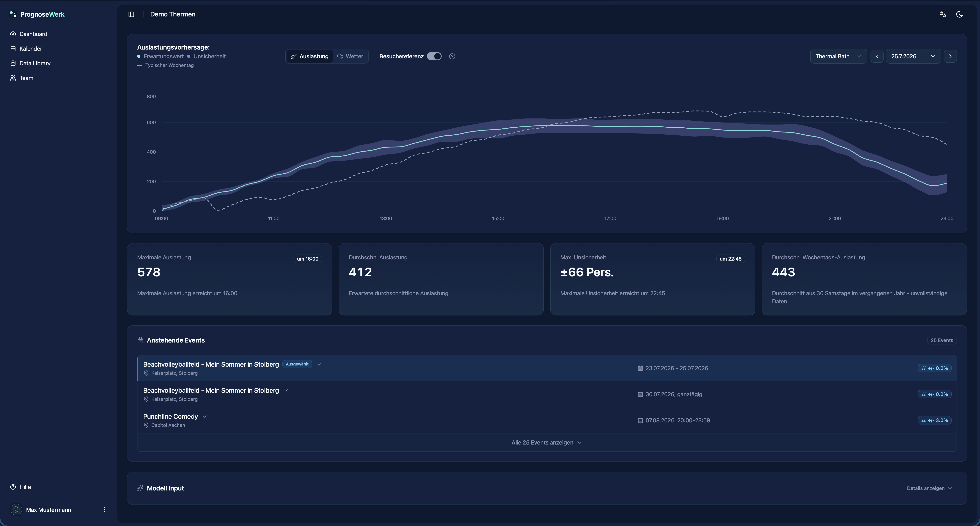
Task: Click the 19:00 mark on the chart axis
Action: point(722,219)
